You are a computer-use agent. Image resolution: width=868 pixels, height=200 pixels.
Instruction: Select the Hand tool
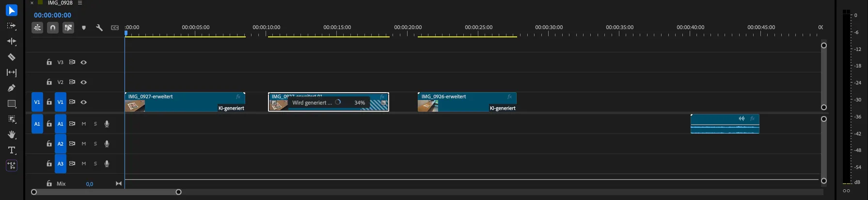(12, 134)
